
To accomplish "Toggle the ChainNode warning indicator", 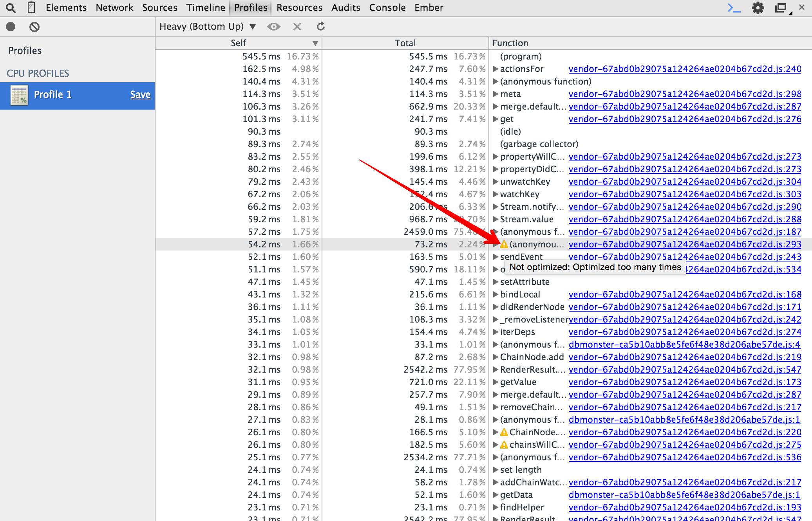I will [505, 432].
